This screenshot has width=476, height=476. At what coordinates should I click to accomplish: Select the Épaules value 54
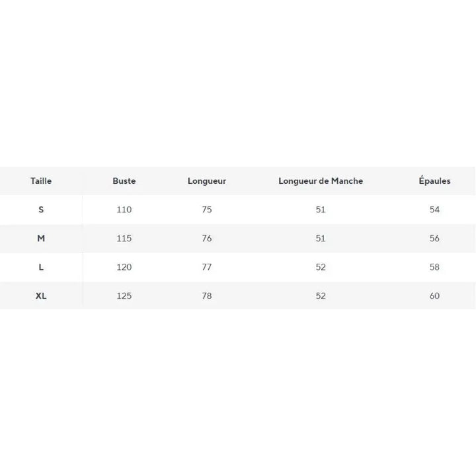[434, 210]
